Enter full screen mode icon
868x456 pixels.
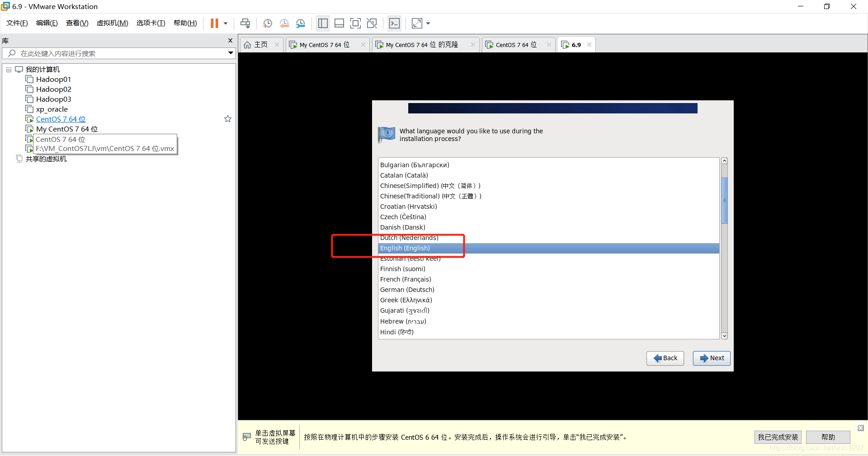click(356, 23)
